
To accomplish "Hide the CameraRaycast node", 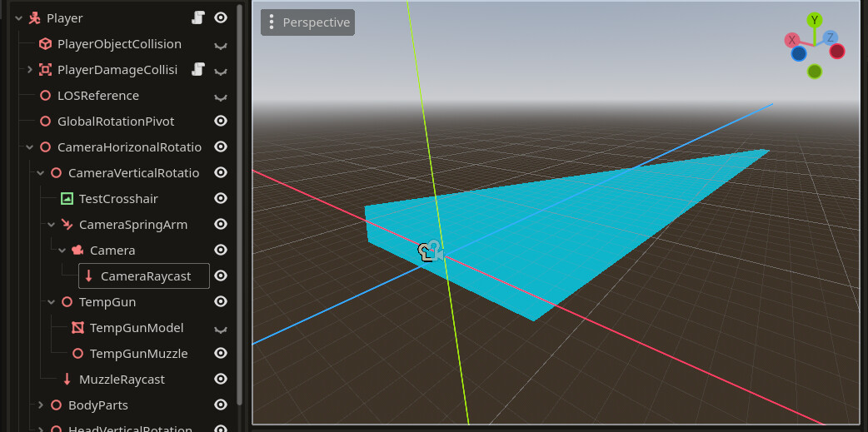I will coord(221,276).
